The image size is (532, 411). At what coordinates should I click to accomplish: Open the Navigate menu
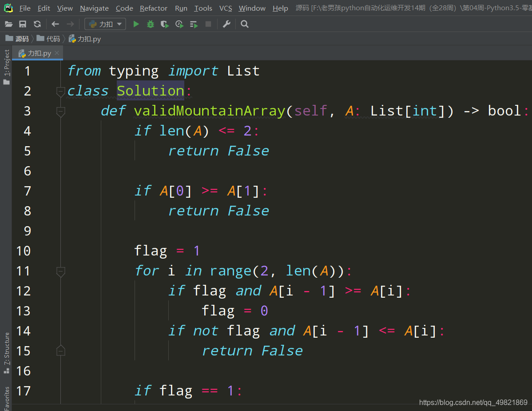(x=94, y=8)
